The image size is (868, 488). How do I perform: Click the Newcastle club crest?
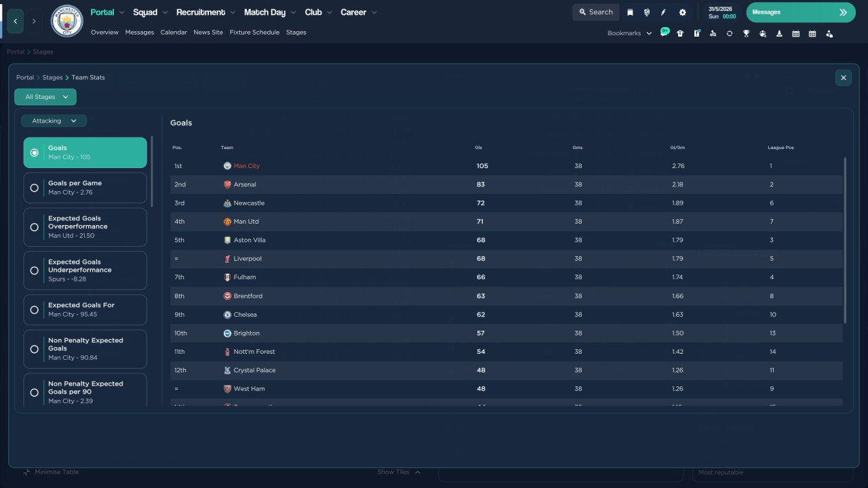click(227, 203)
